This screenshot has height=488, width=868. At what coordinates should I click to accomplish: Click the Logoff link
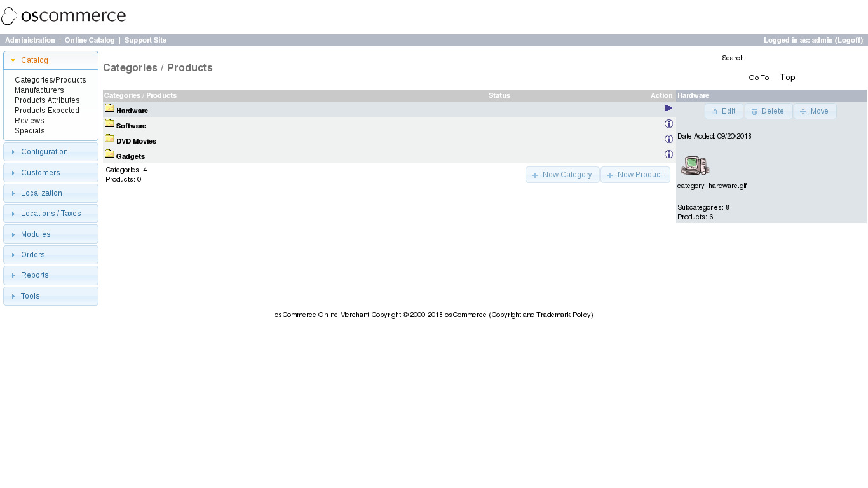click(x=849, y=40)
